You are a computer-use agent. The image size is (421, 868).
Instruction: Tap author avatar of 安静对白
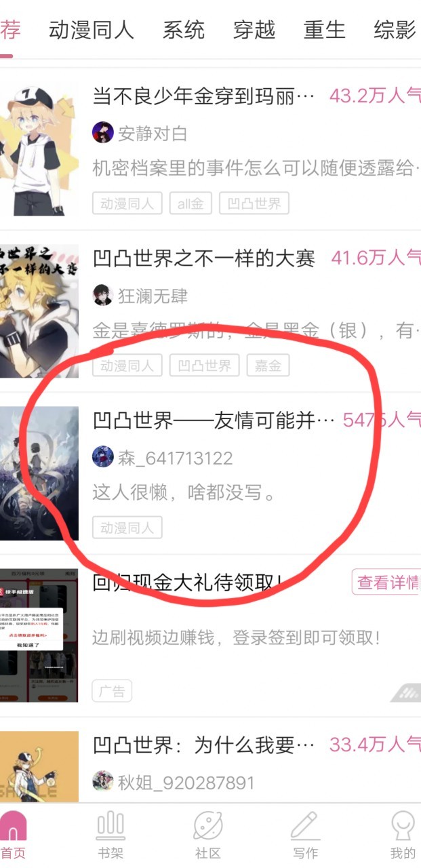coord(102,133)
